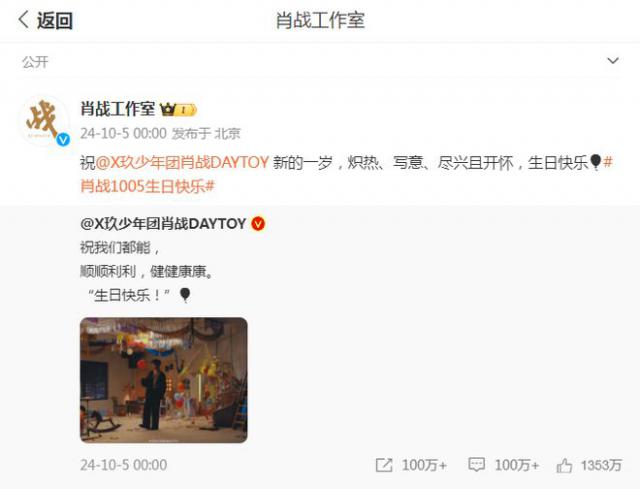Go back using the 返回 arrow
The height and width of the screenshot is (489, 640).
point(24,20)
